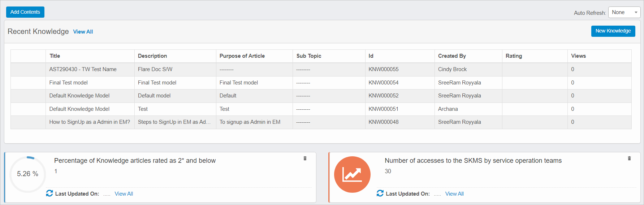Click the orange trend chart icon
644x205 pixels.
352,174
